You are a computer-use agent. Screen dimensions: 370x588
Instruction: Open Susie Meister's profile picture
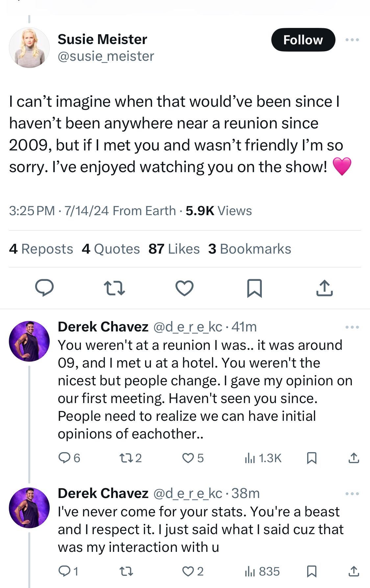29,48
